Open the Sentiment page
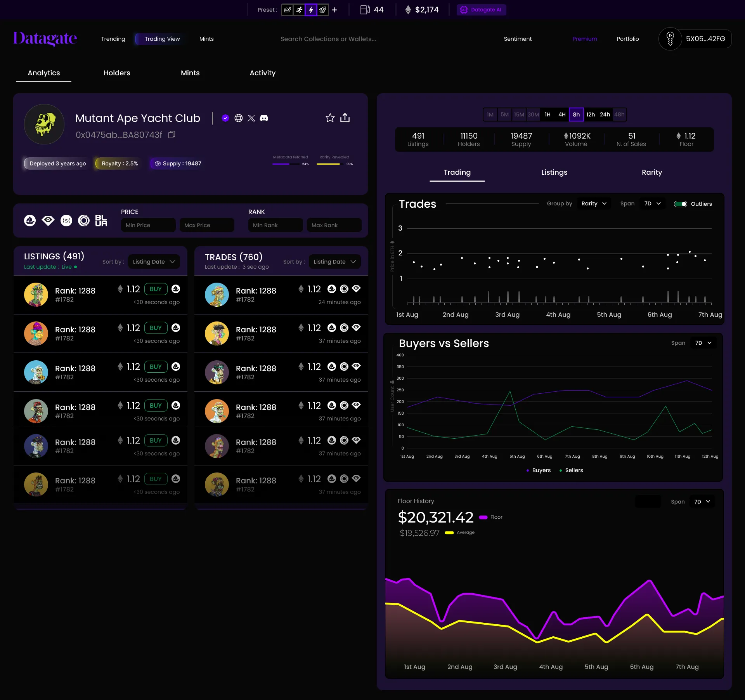Viewport: 745px width, 700px height. (518, 39)
